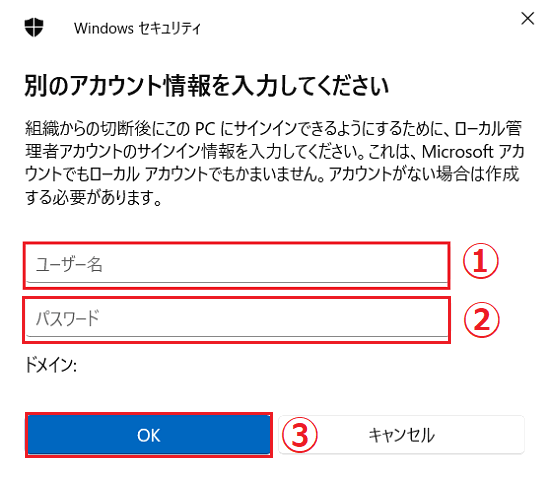This screenshot has height=481, width=550.
Task: Focus the ユーザー名 input field
Action: [x=237, y=265]
